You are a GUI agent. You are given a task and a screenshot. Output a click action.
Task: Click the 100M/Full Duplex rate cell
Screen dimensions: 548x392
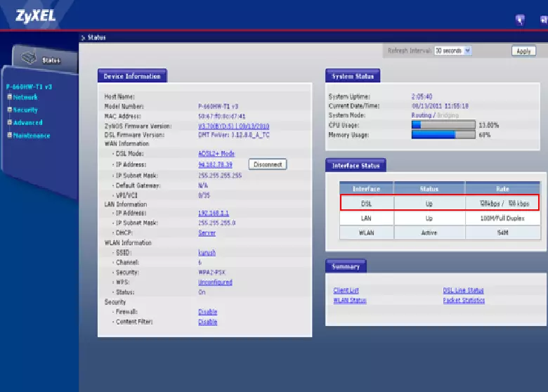tap(502, 218)
